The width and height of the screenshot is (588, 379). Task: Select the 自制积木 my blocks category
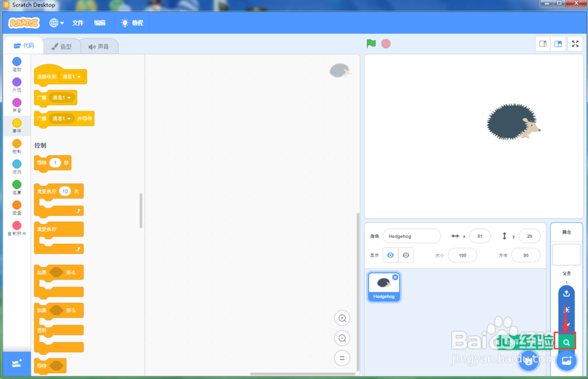[17, 229]
